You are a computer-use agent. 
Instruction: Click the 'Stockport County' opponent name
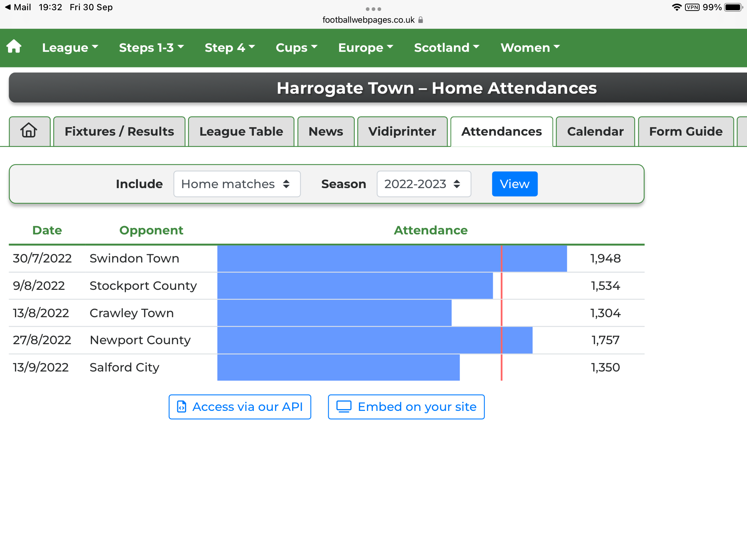[143, 286]
